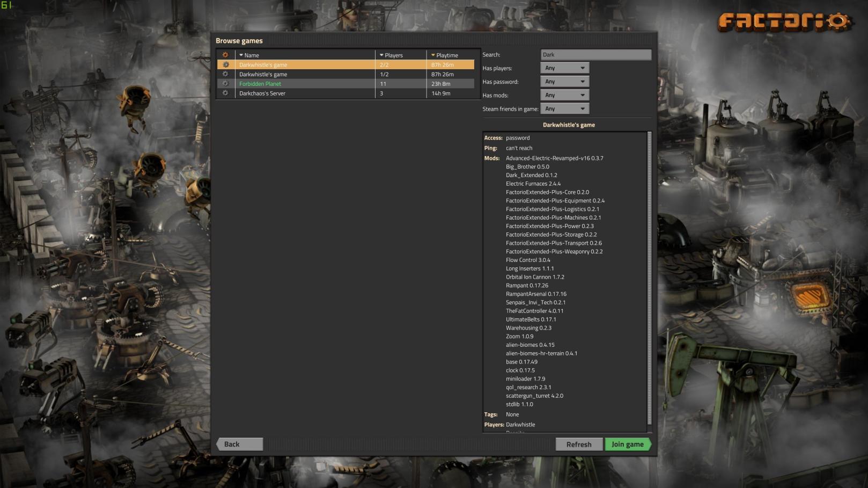
Task: Click the gear icon in the table header
Action: point(225,55)
